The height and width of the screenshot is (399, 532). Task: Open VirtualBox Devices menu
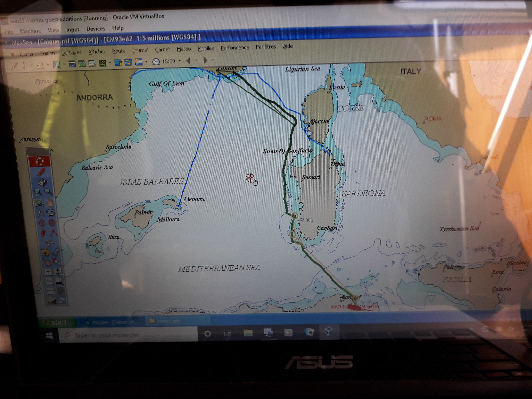pyautogui.click(x=95, y=29)
